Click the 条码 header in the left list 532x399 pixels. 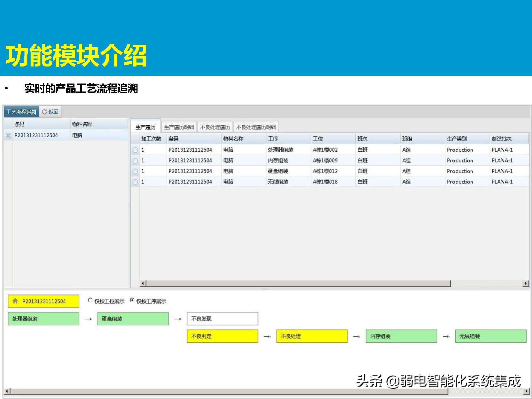click(41, 124)
